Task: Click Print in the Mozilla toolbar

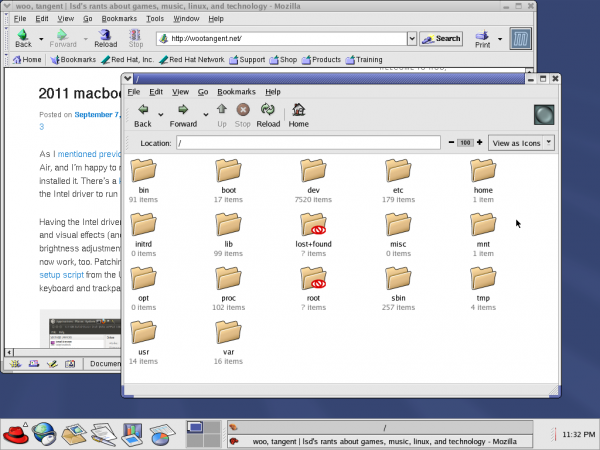Action: click(x=483, y=39)
